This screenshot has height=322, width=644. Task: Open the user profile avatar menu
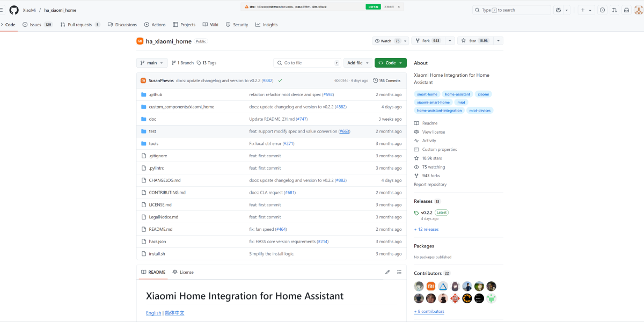tap(638, 10)
